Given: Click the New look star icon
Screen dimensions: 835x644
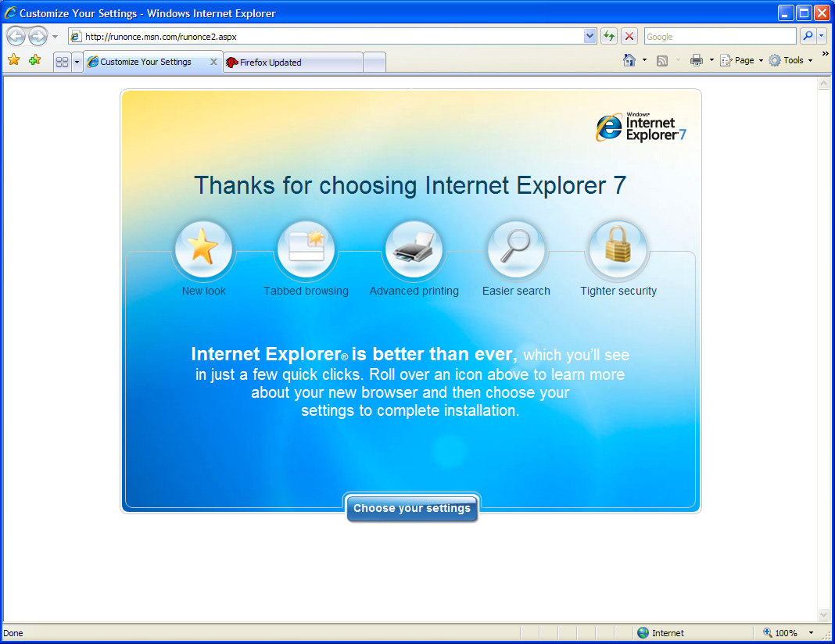Looking at the screenshot, I should tap(203, 249).
